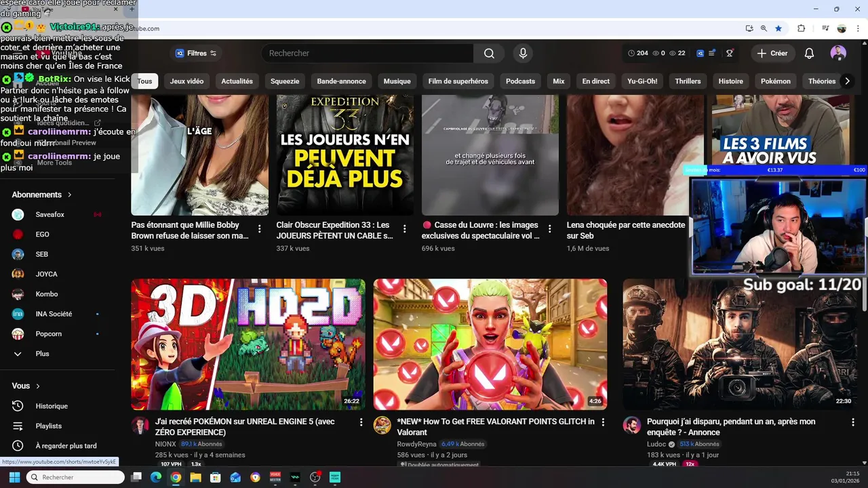868x488 pixels.
Task: Launch Microsoft Edge from the taskbar
Action: tap(155, 477)
